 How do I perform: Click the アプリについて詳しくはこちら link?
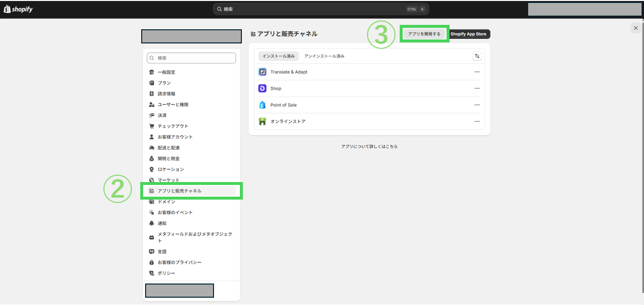[x=369, y=146]
